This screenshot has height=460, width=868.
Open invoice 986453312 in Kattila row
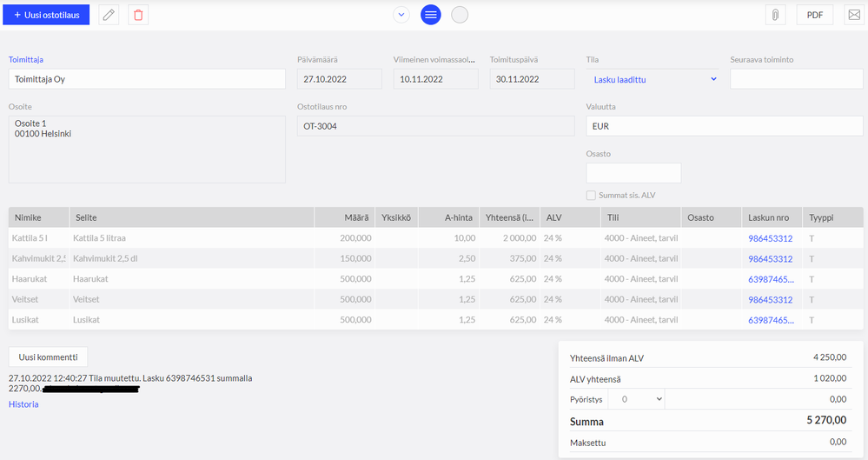tap(770, 238)
